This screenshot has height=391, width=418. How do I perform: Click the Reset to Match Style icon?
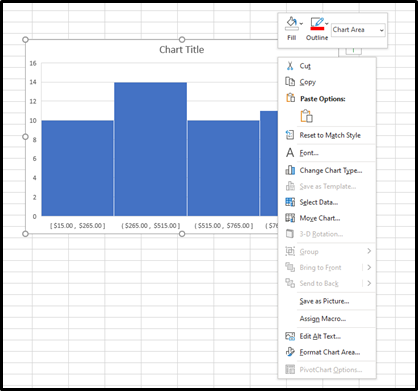pos(290,135)
